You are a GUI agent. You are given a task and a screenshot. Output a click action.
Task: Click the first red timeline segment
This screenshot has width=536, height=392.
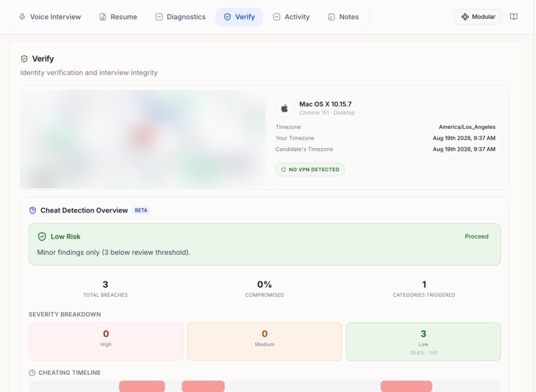tap(142, 387)
